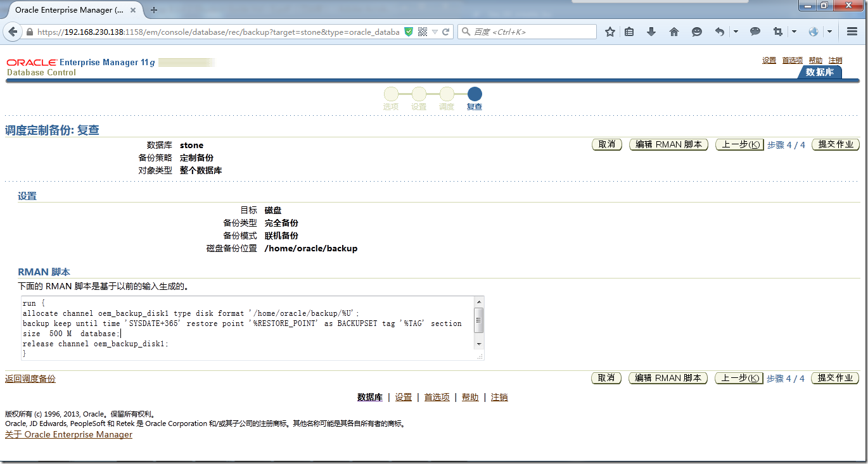This screenshot has width=868, height=464.
Task: Click the 选项 wizard step circle
Action: click(x=391, y=94)
